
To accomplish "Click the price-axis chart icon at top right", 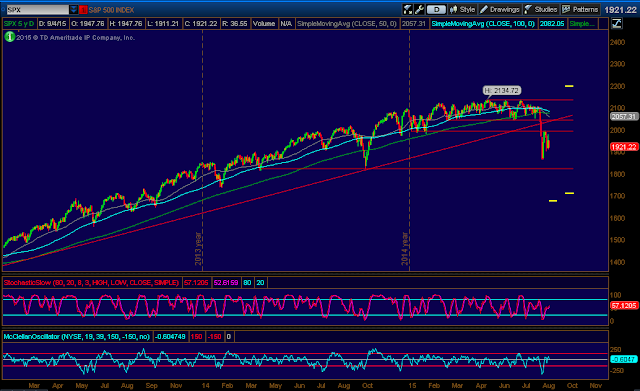I will point(617,24).
